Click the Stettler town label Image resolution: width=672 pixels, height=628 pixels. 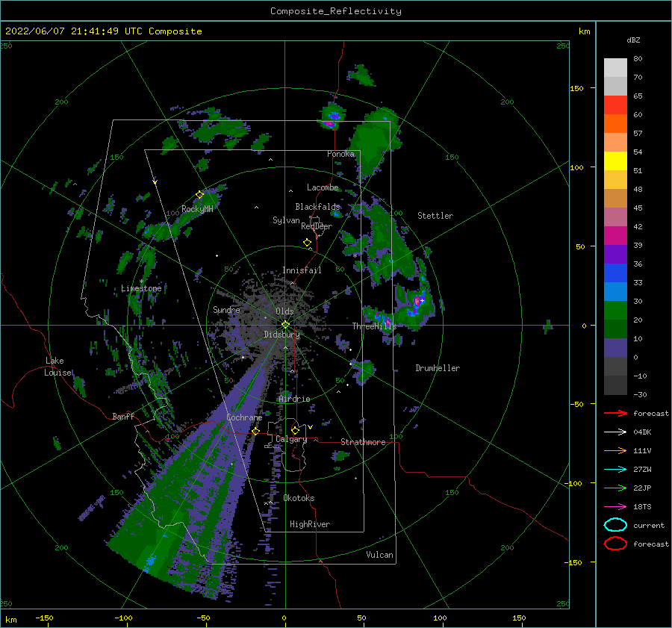[435, 216]
